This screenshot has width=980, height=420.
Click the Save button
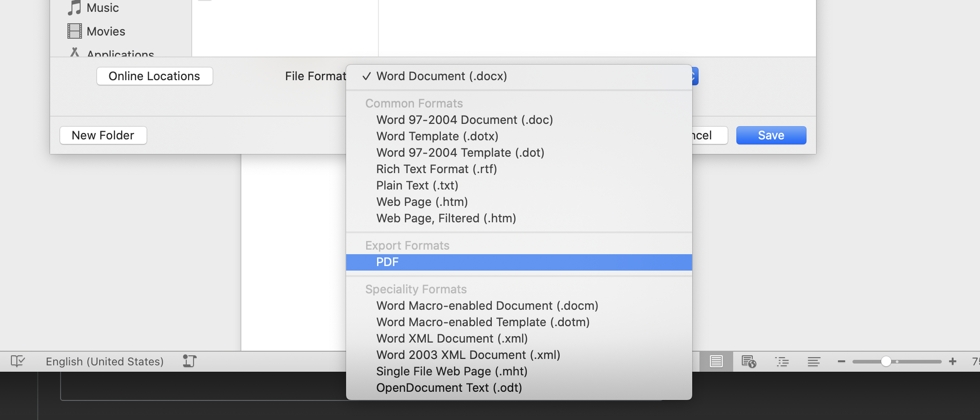[x=771, y=135]
